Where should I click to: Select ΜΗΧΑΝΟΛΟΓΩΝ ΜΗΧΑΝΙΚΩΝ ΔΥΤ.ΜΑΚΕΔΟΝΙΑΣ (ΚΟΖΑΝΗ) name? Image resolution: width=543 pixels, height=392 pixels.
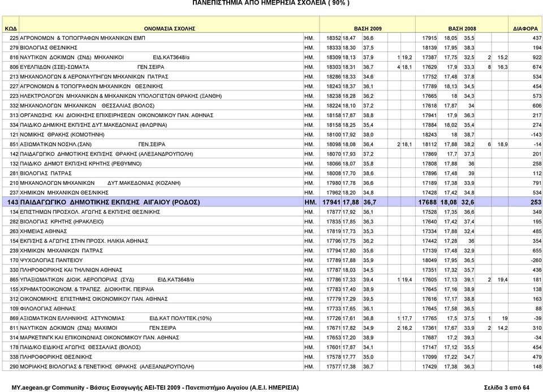coord(100,183)
